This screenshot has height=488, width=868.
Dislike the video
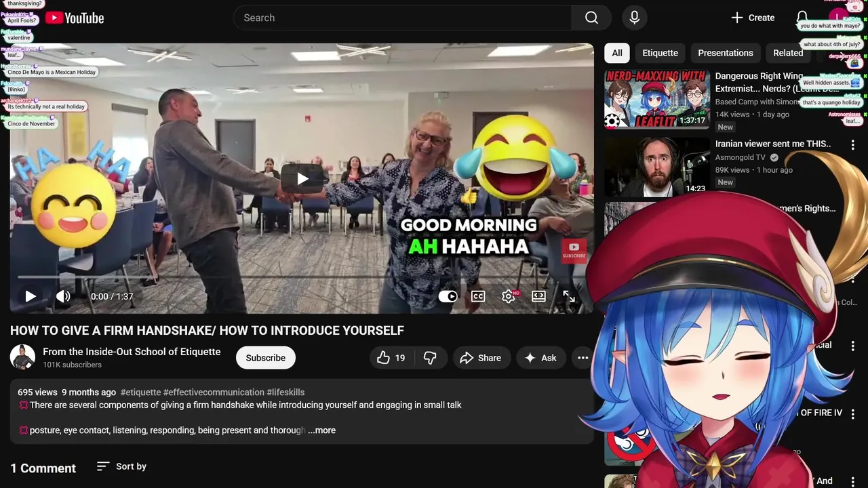pyautogui.click(x=431, y=358)
